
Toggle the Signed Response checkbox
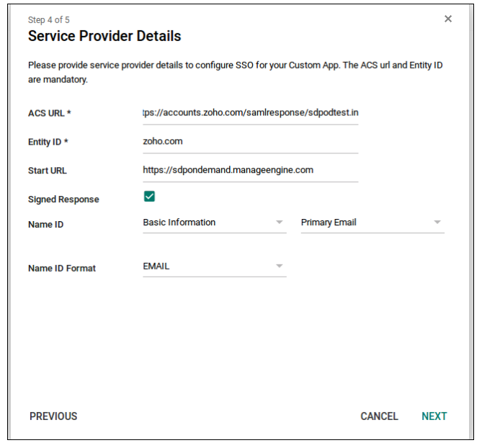click(149, 197)
